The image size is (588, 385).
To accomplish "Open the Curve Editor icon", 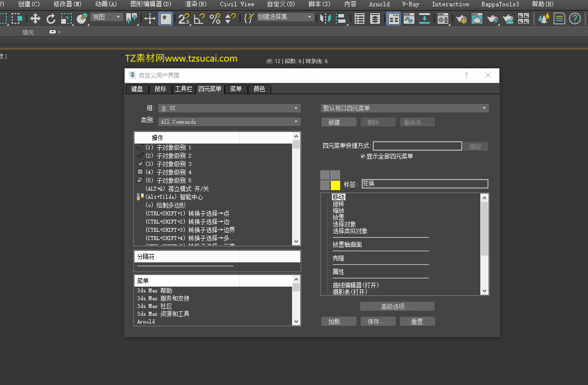I will [409, 19].
